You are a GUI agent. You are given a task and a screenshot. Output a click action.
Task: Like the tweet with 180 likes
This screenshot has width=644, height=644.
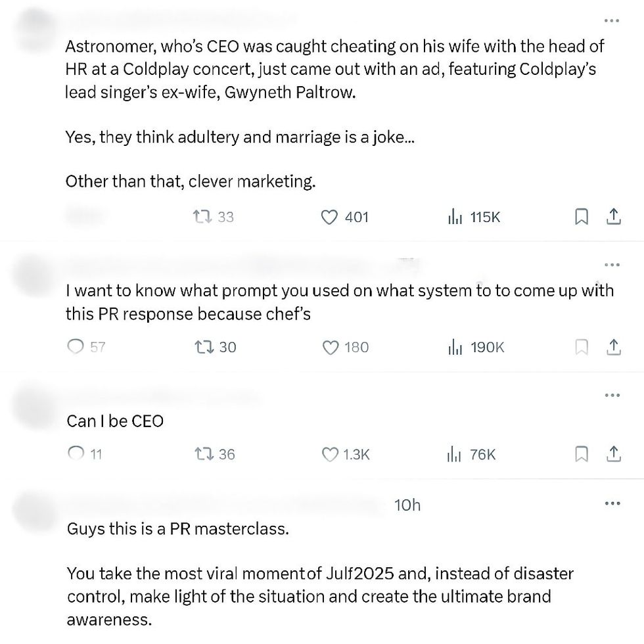pos(330,347)
